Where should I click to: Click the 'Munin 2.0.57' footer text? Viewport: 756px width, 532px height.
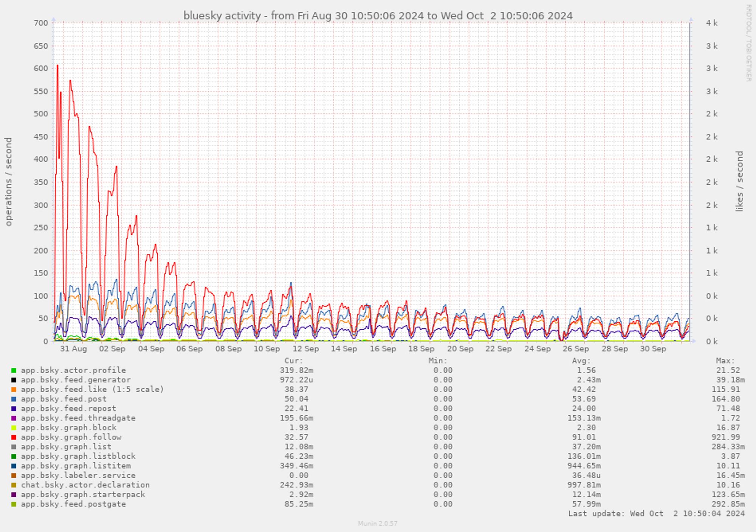378,524
